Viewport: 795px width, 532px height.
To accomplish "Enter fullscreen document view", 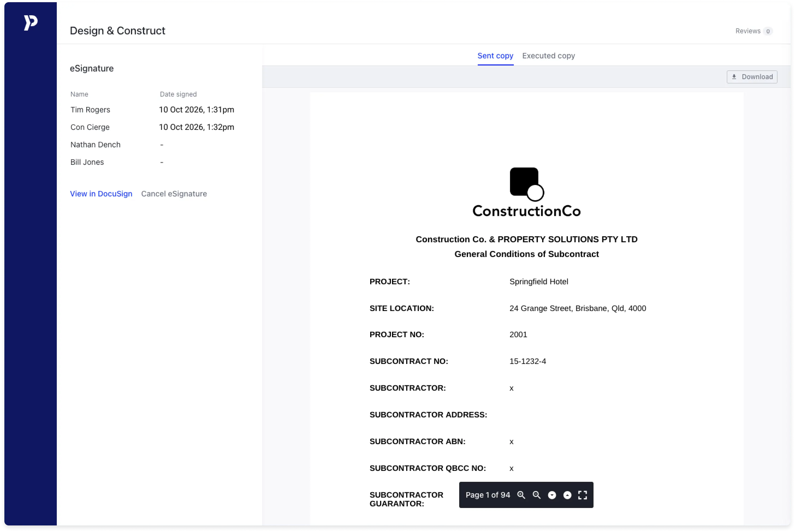I will (x=583, y=495).
